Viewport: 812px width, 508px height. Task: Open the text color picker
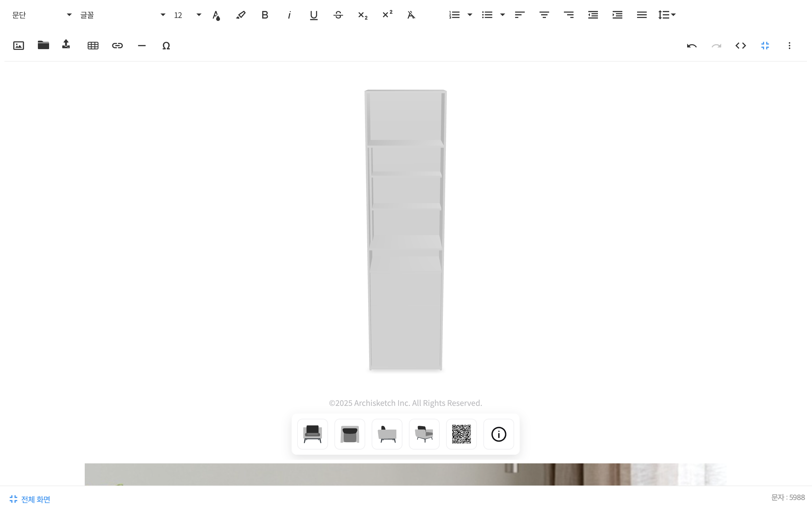click(x=216, y=15)
